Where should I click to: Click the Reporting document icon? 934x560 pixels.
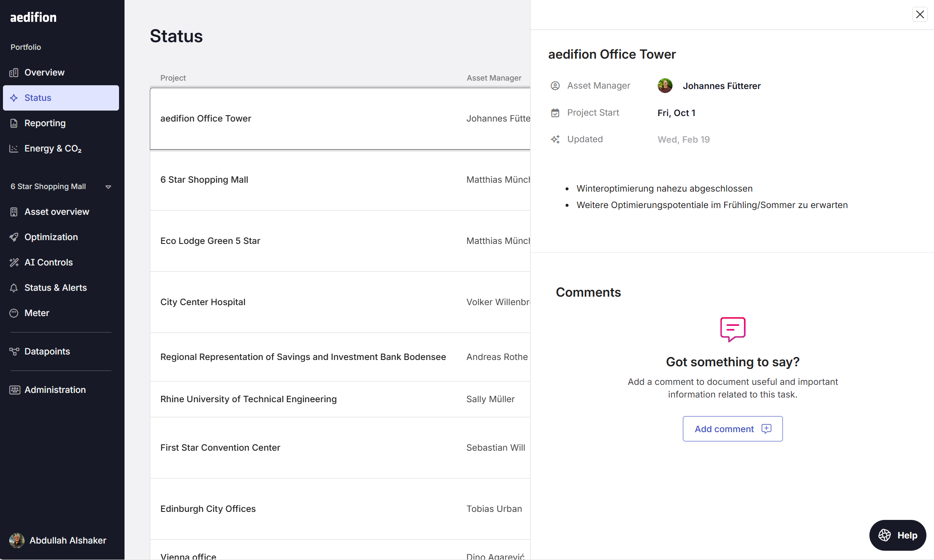coord(14,123)
